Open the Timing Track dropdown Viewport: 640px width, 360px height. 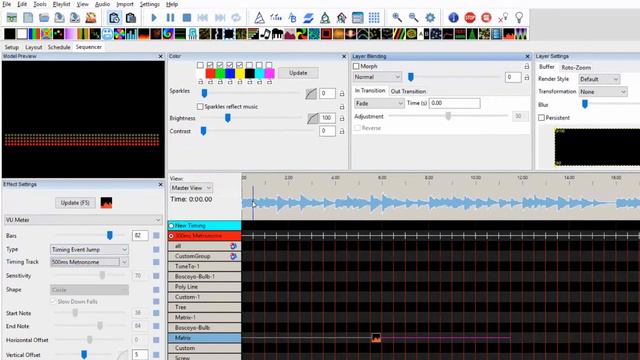pos(89,262)
